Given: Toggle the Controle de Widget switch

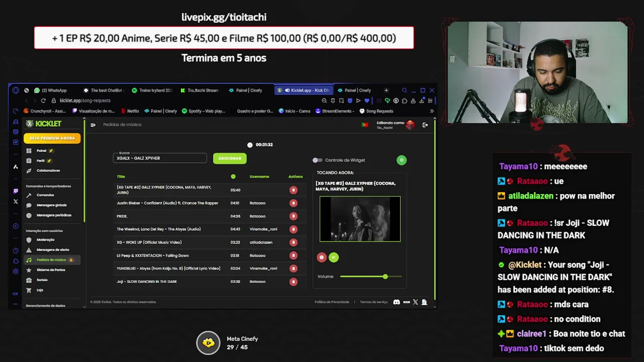Looking at the screenshot, I should pyautogui.click(x=317, y=160).
